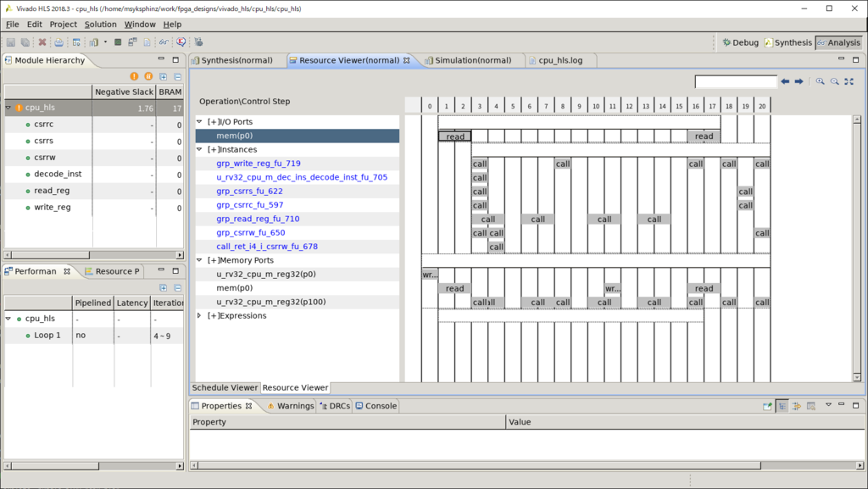
Task: Open grp_write_reg_fu_719 instance link
Action: tap(259, 164)
